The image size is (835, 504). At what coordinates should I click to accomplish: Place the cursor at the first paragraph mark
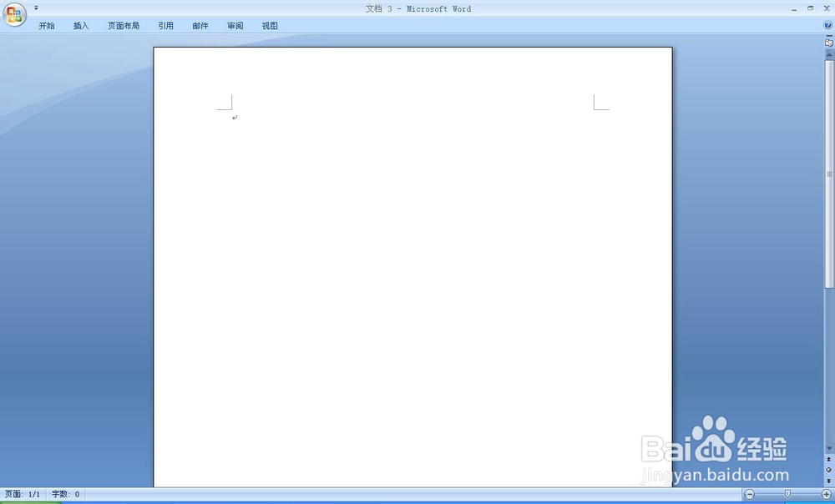235,118
